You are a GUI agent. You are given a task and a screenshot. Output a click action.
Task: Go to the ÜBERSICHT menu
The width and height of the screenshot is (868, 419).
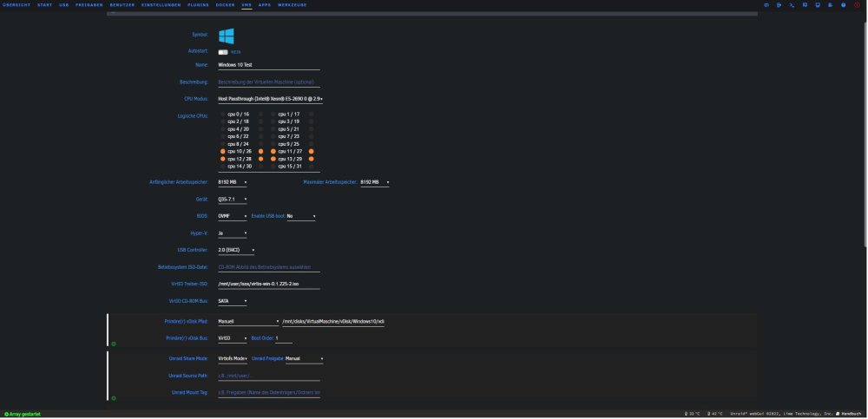click(16, 5)
